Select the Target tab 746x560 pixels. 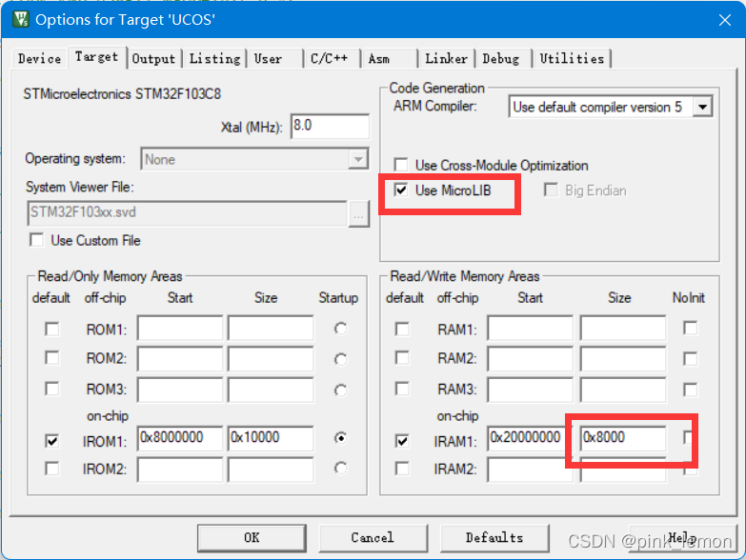96,57
